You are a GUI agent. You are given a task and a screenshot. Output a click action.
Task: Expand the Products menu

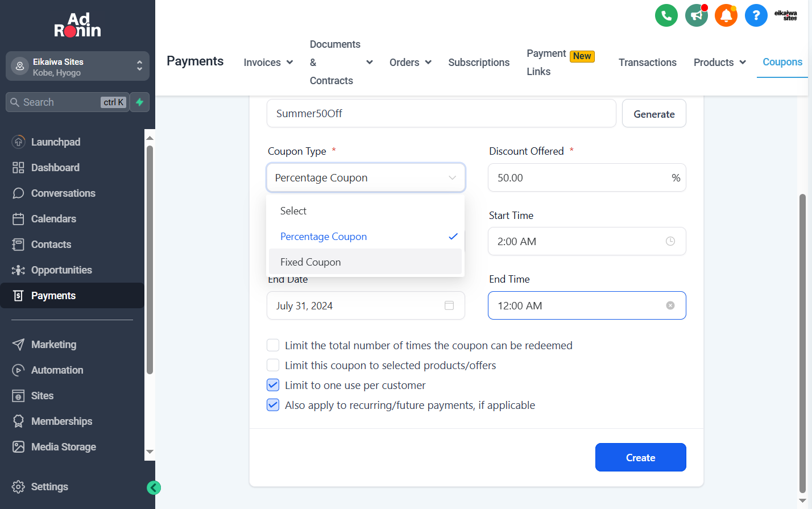click(720, 63)
